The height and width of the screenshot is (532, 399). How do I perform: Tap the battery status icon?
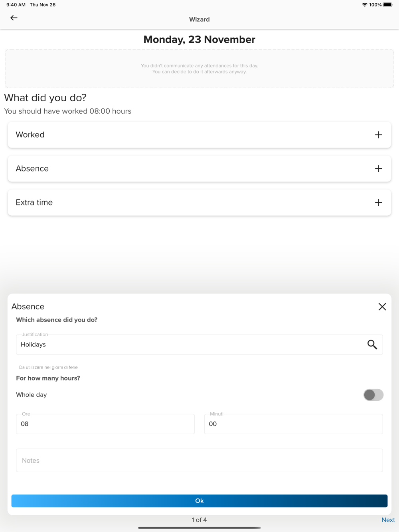[387, 5]
